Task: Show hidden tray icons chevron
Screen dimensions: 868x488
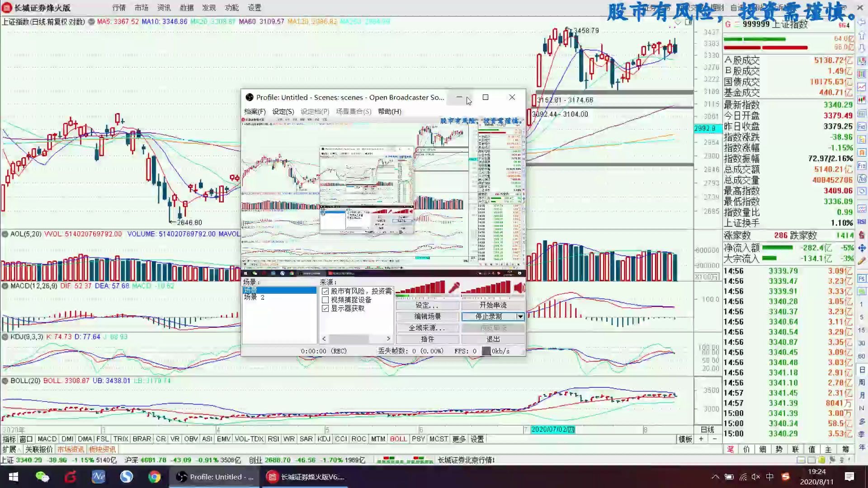Action: coord(715,477)
